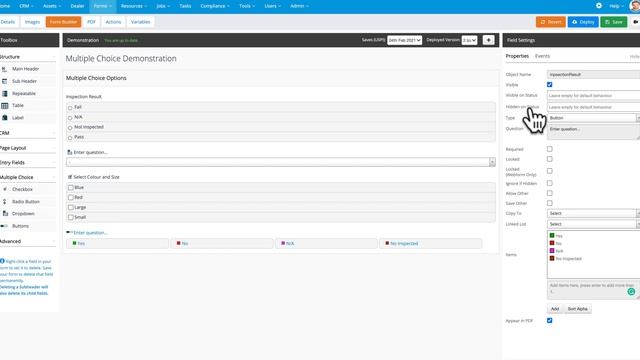This screenshot has height=360, width=640.
Task: Open the Saves date dropdown
Action: click(404, 40)
